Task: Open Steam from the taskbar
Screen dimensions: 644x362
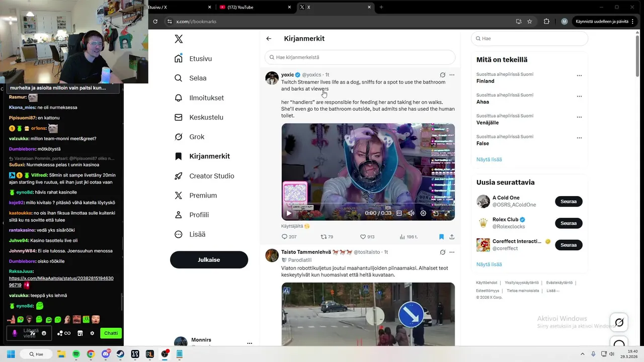Action: pyautogui.click(x=120, y=354)
